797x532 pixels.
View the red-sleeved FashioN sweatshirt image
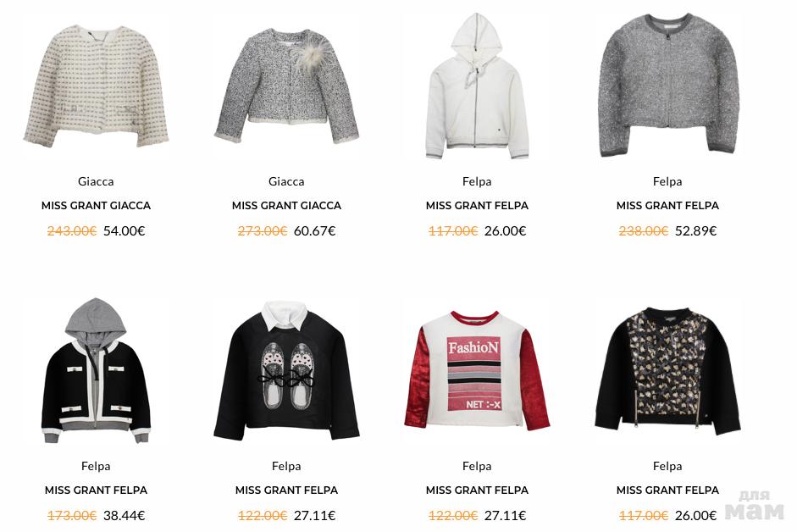point(477,370)
